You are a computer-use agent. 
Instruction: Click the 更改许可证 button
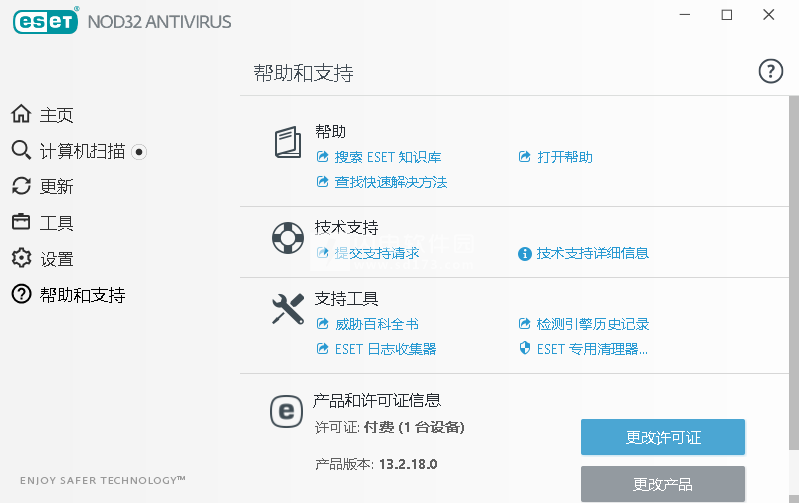(663, 437)
